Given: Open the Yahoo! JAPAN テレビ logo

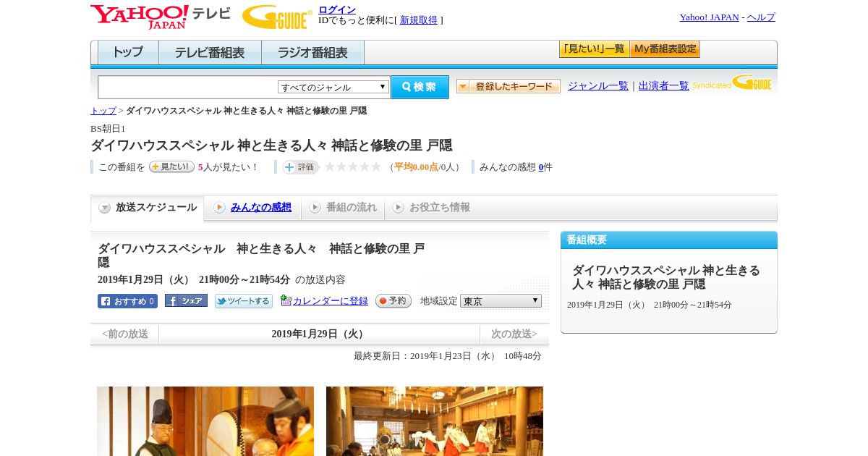Looking at the screenshot, I should click(161, 17).
